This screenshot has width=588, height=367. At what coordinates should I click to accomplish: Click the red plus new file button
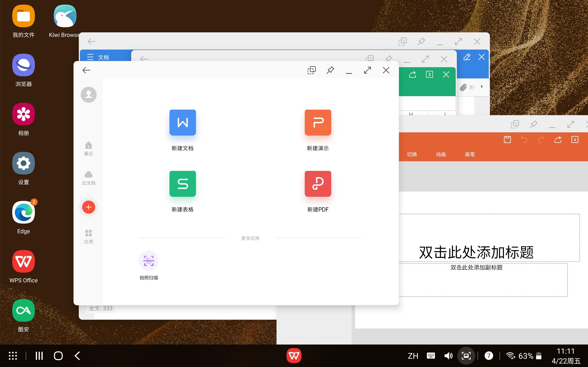[88, 207]
